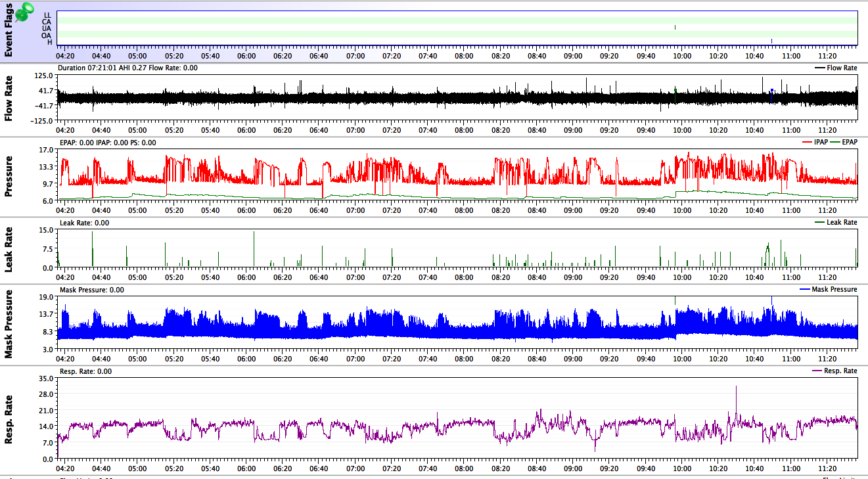
Task: Click the green EPAP legend entry
Action: 845,143
